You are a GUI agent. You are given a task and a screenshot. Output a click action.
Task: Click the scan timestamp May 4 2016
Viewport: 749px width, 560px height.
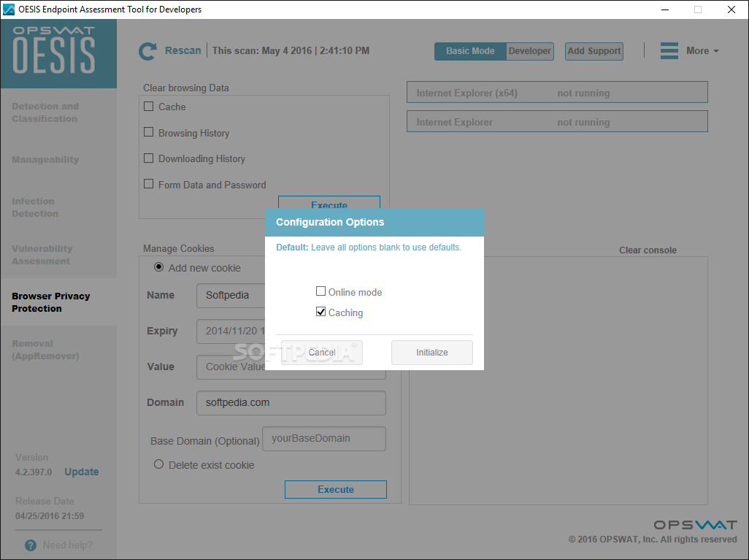click(x=291, y=50)
